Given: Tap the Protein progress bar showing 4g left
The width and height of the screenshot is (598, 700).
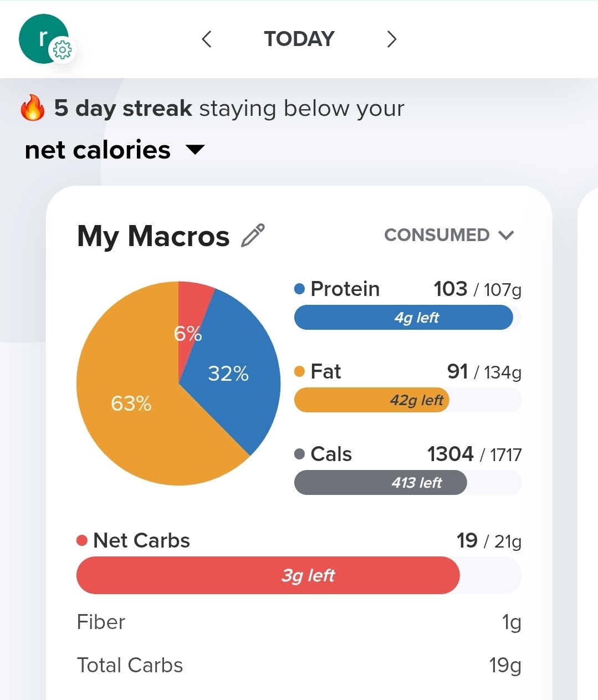Looking at the screenshot, I should point(408,318).
